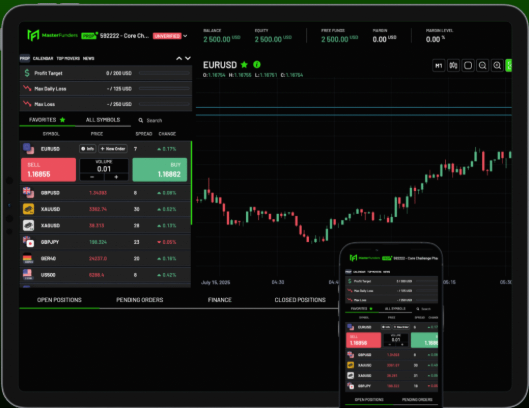Open the candlestick chart type selector
Screen dimensions: 529x408
453,65
